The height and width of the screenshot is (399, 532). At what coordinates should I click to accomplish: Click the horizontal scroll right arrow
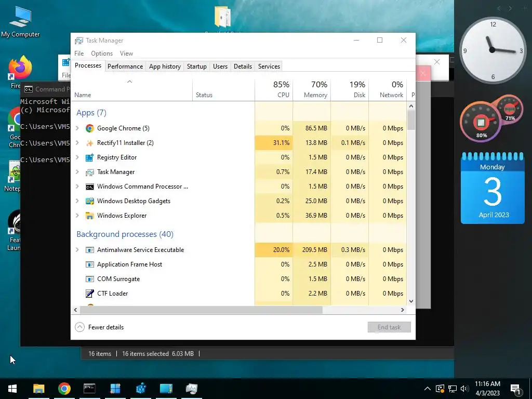coord(403,310)
